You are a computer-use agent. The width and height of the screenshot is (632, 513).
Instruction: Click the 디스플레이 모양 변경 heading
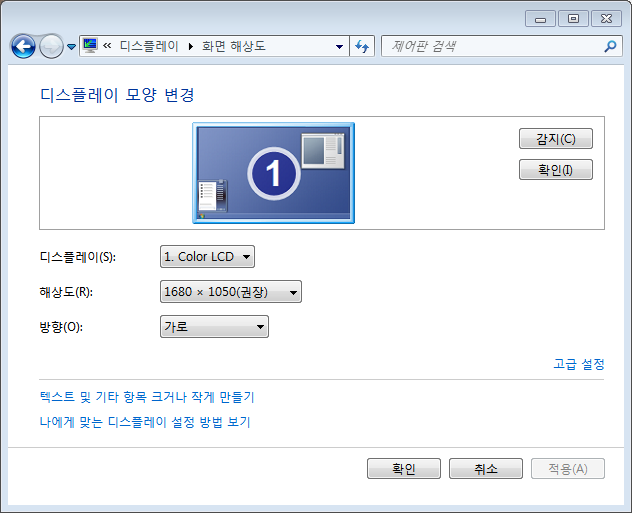[x=117, y=96]
